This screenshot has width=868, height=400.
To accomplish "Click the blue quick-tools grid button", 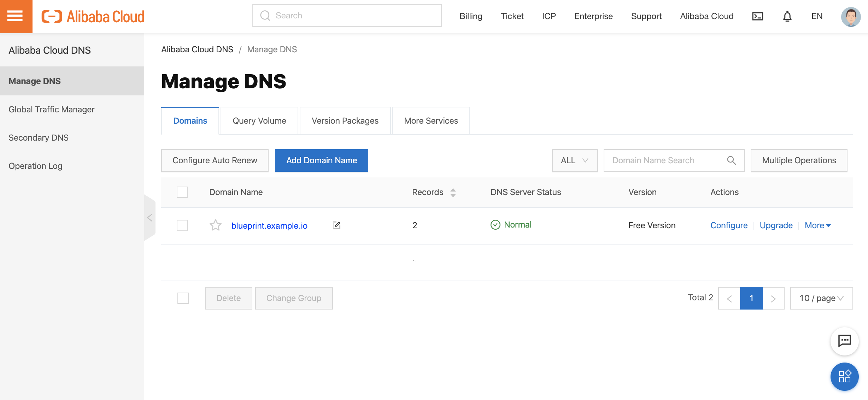I will (x=844, y=376).
